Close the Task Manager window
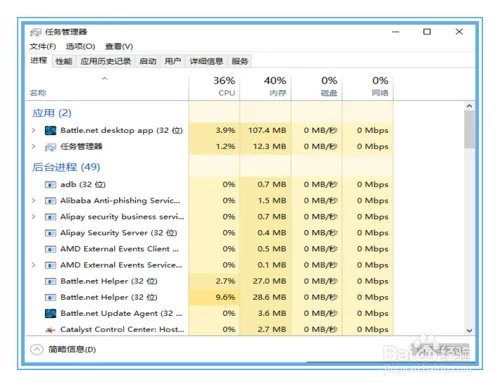 click(x=459, y=32)
